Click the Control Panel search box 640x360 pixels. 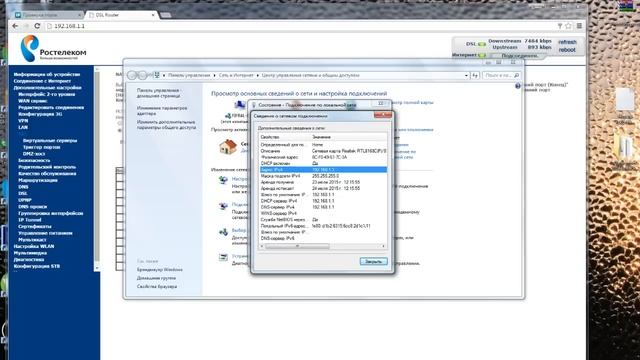[501, 76]
